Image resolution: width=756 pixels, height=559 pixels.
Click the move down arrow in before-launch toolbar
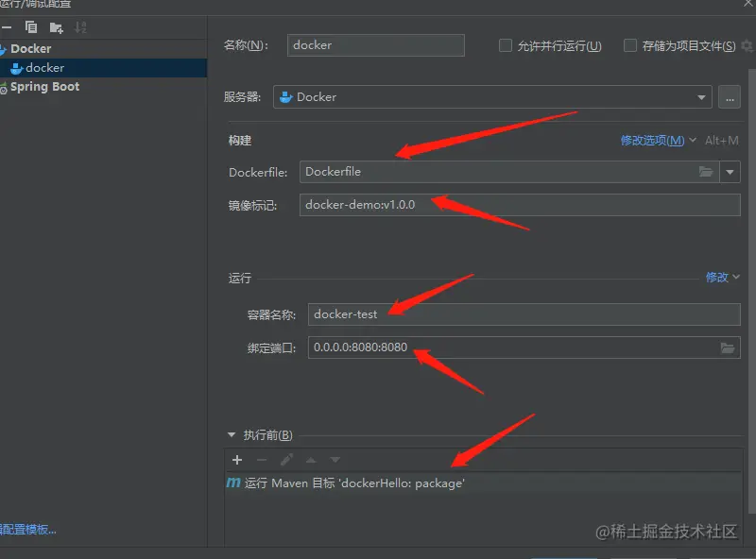(335, 460)
